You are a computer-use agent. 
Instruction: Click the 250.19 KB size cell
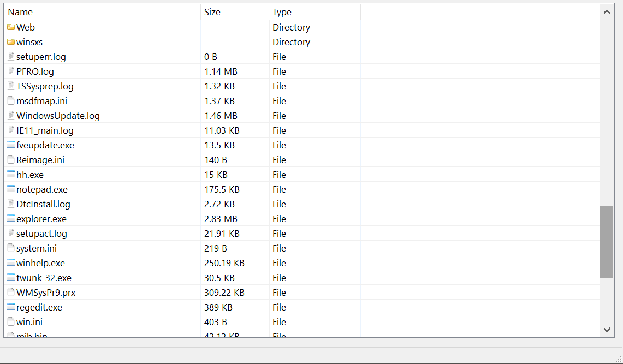tap(224, 263)
